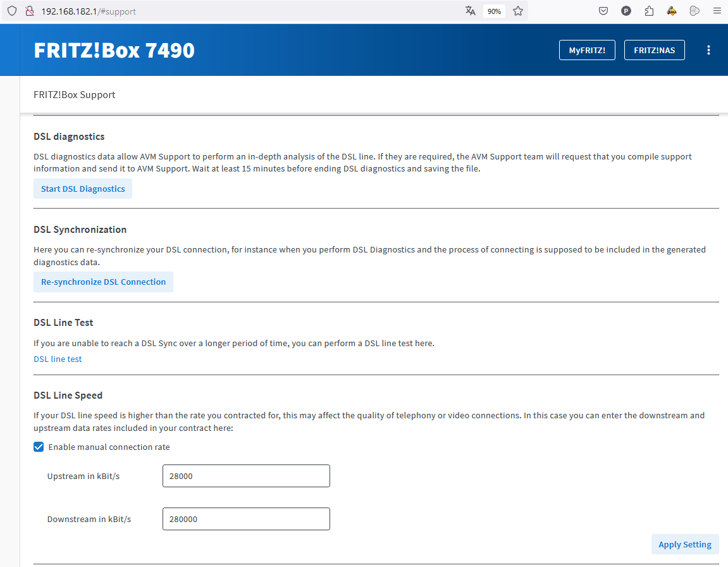728x567 pixels.
Task: Open the MyFRITZ! page
Action: (x=587, y=51)
